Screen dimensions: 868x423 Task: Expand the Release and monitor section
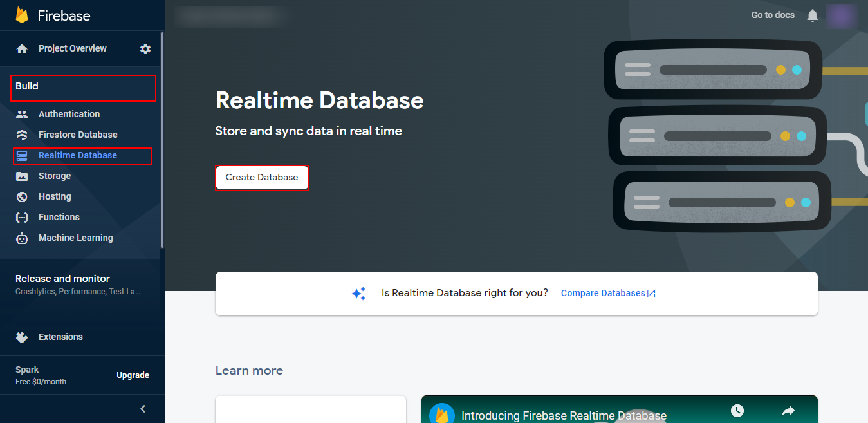pos(80,285)
